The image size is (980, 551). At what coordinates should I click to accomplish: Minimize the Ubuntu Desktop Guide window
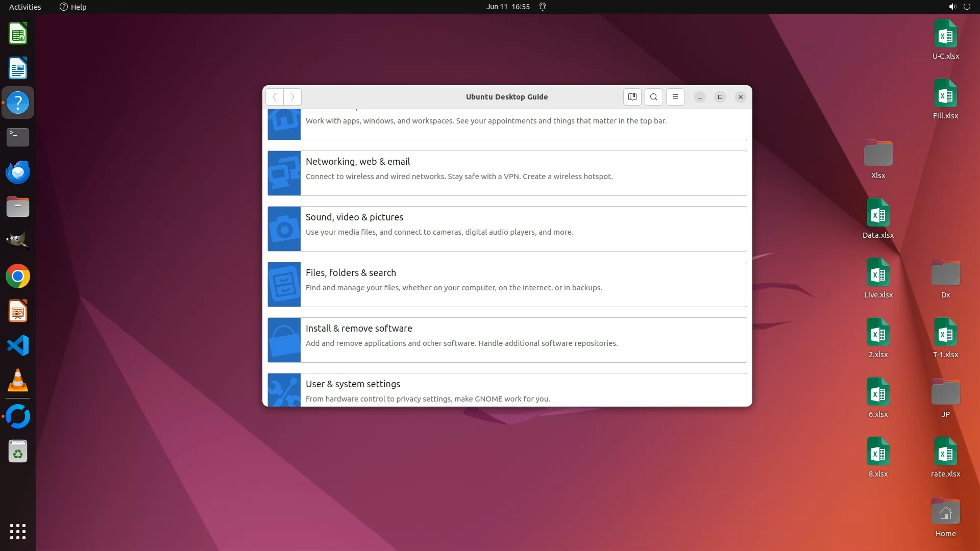[700, 97]
